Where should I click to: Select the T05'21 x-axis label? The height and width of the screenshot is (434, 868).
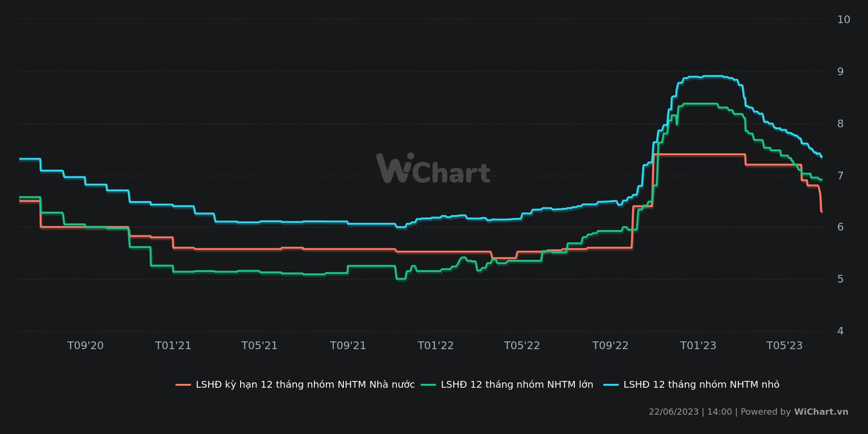[x=259, y=346]
